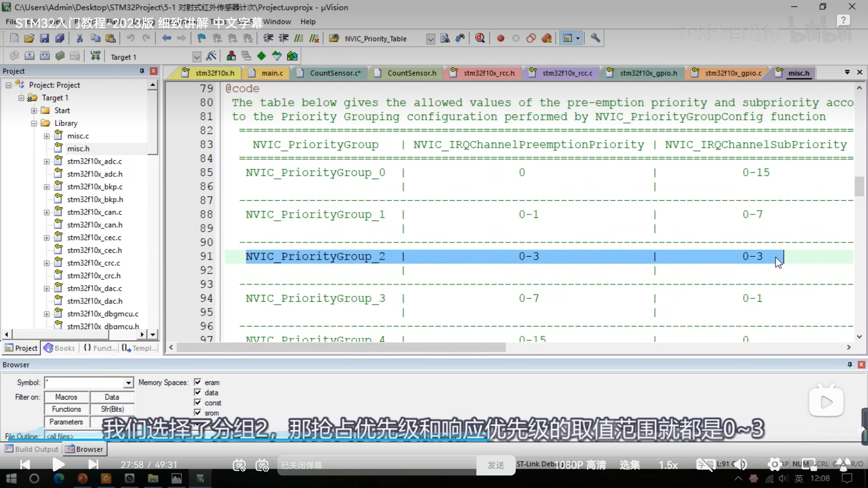The width and height of the screenshot is (868, 488).
Task: Click the Insert Breakpoint red dot icon
Action: [500, 38]
